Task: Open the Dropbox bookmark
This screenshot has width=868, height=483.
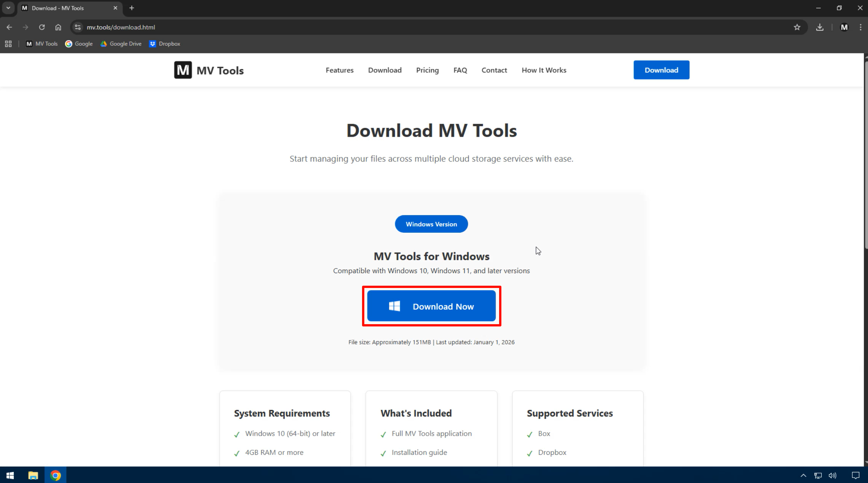Action: click(164, 44)
